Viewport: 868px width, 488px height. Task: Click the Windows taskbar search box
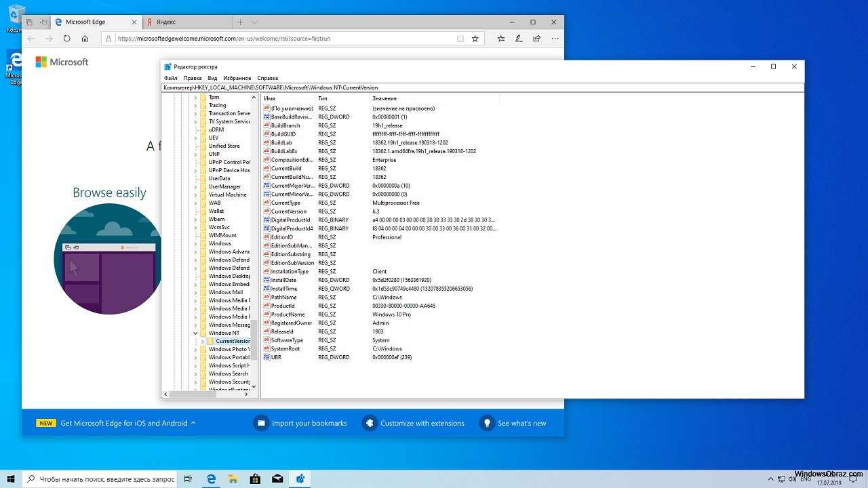tap(102, 479)
